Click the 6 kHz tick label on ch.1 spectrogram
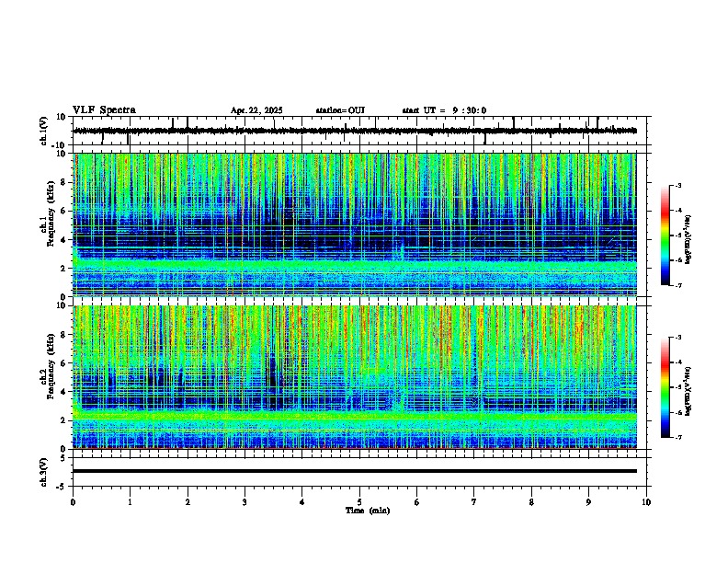 click(63, 212)
